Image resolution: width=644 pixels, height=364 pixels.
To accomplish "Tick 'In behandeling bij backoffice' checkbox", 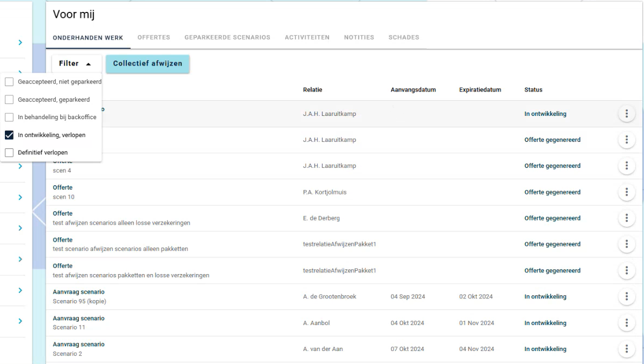I will coord(9,117).
